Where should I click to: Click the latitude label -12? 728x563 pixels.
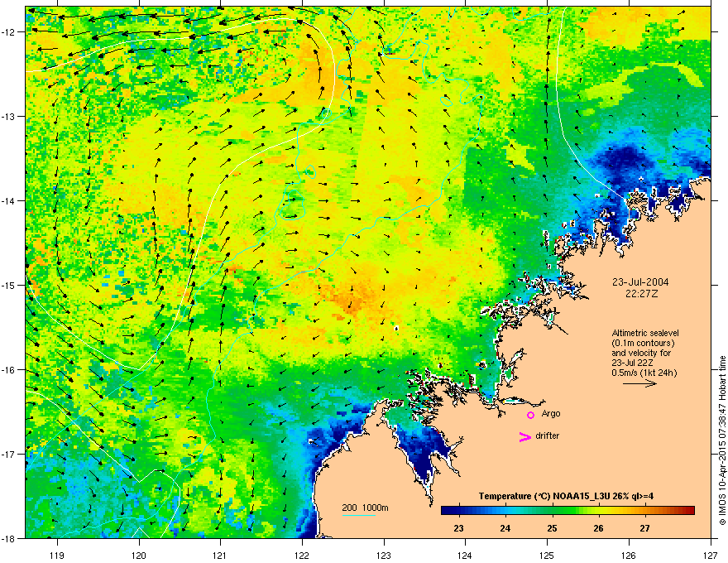pos(9,32)
